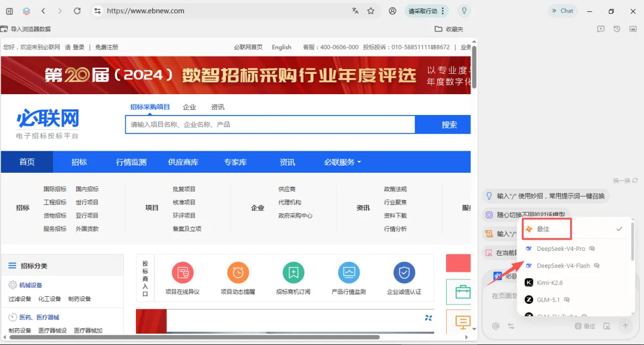644x345 pixels.
Task: Click the 招标商机订阅 icon
Action: [x=293, y=273]
